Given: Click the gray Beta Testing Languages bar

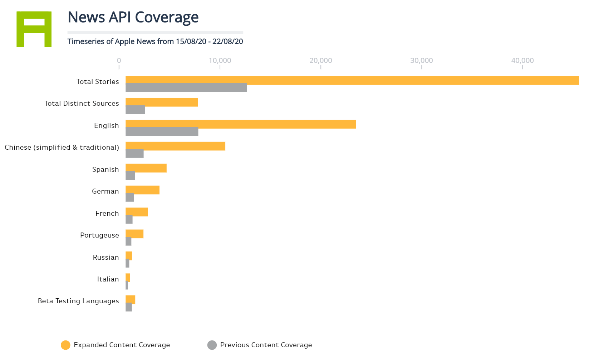Looking at the screenshot, I should coord(129,307).
